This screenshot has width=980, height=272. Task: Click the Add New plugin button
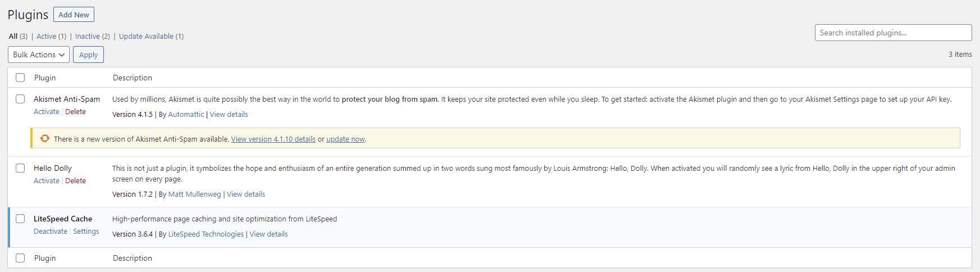point(74,15)
